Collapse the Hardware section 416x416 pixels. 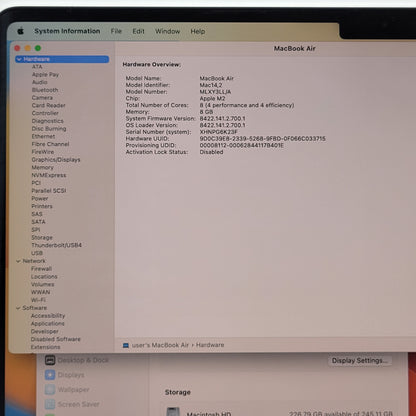point(19,59)
